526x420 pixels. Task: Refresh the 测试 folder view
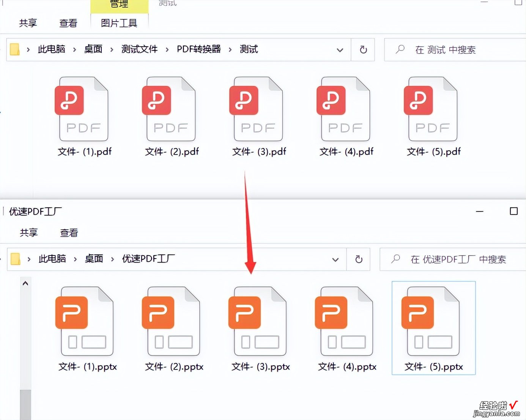[363, 50]
